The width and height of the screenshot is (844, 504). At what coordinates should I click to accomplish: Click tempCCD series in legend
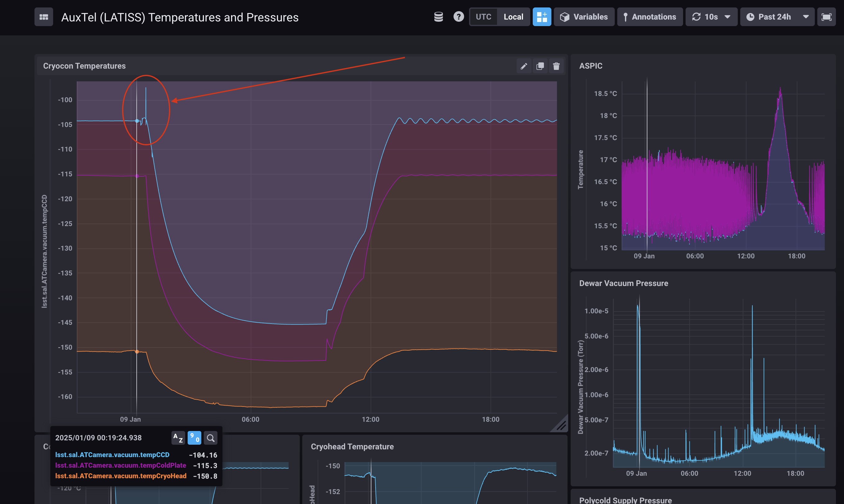coord(112,455)
